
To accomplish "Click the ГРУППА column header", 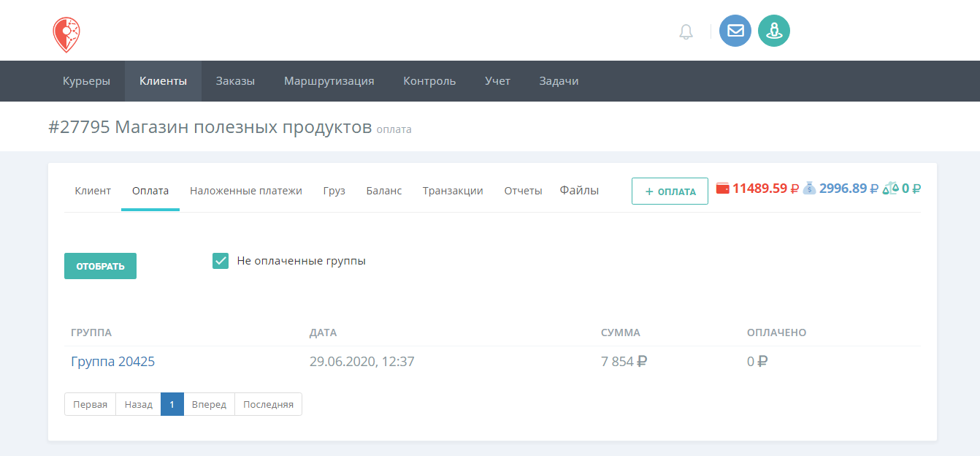I will point(91,332).
